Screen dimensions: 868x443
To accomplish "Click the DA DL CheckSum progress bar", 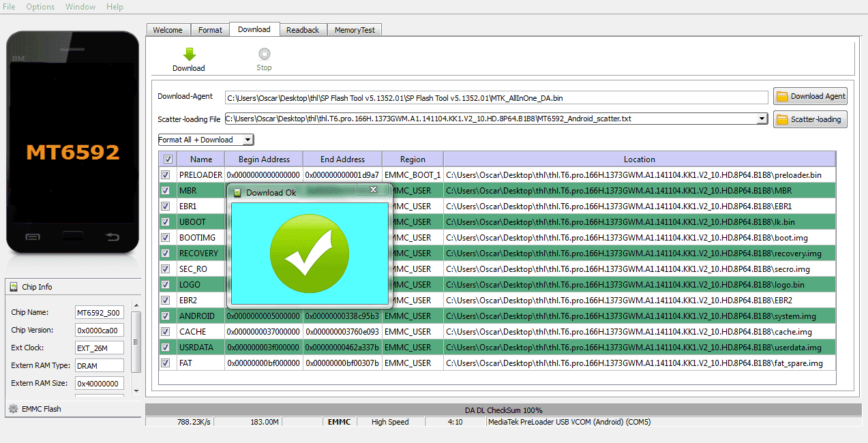I will coord(503,410).
